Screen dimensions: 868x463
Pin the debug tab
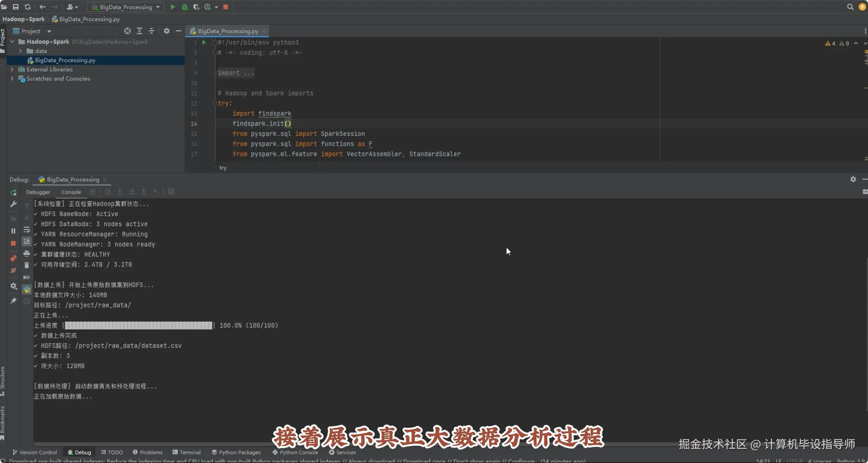[13, 301]
